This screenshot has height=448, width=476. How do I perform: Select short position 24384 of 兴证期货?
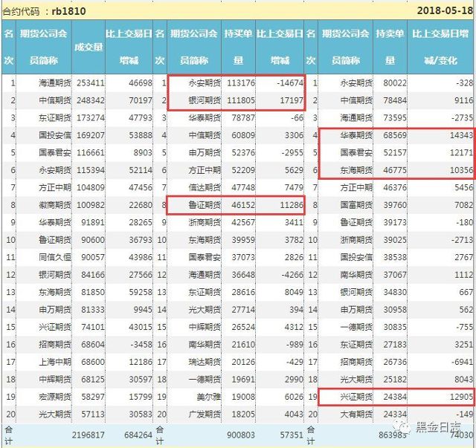(395, 397)
